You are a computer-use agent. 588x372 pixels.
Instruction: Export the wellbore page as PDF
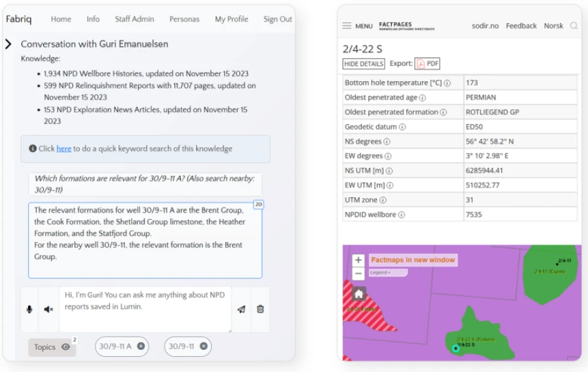click(x=428, y=63)
